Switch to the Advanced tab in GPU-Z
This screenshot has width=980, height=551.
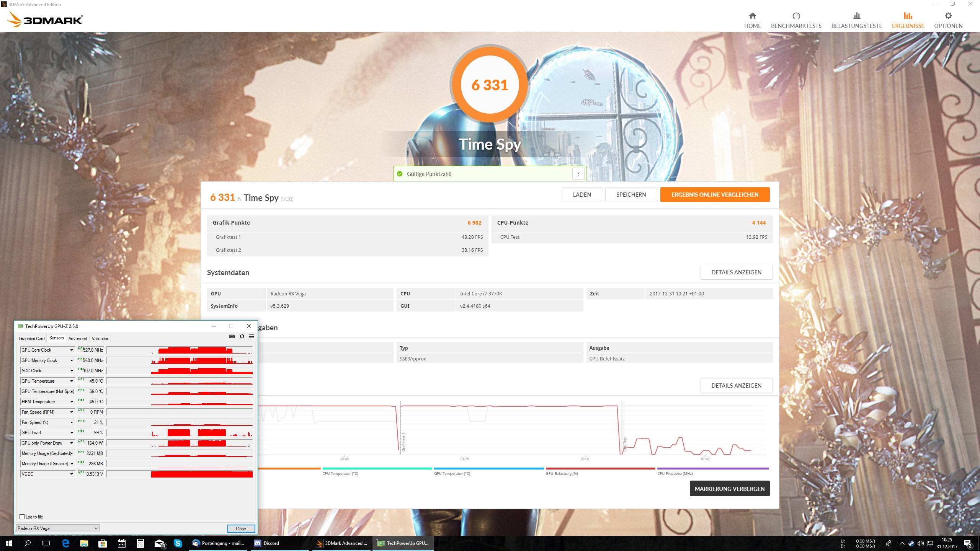(78, 338)
